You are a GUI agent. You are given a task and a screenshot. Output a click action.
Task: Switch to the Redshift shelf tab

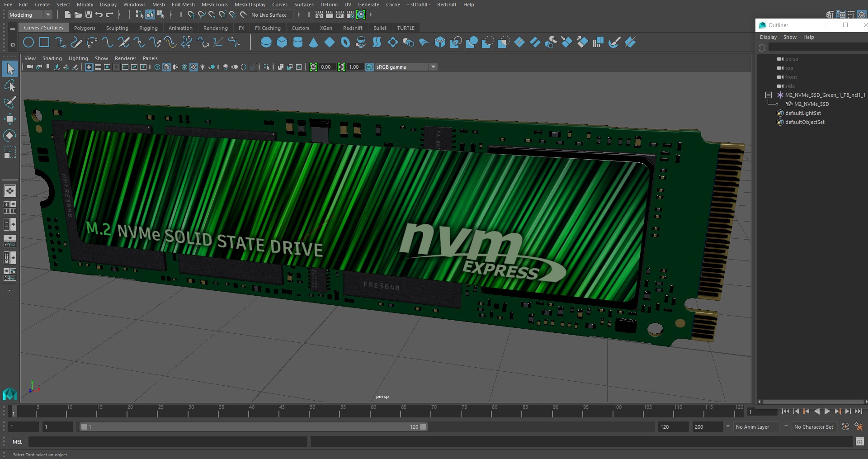[353, 28]
